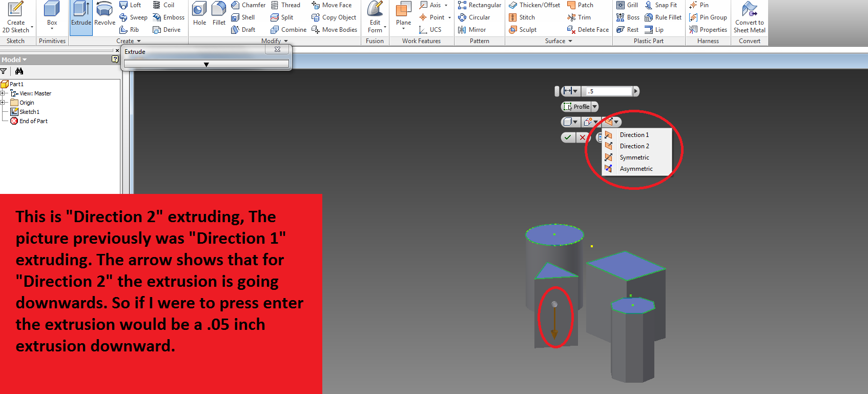Select the Box primitive tool
Viewport: 868px width, 394px height.
pos(52,14)
